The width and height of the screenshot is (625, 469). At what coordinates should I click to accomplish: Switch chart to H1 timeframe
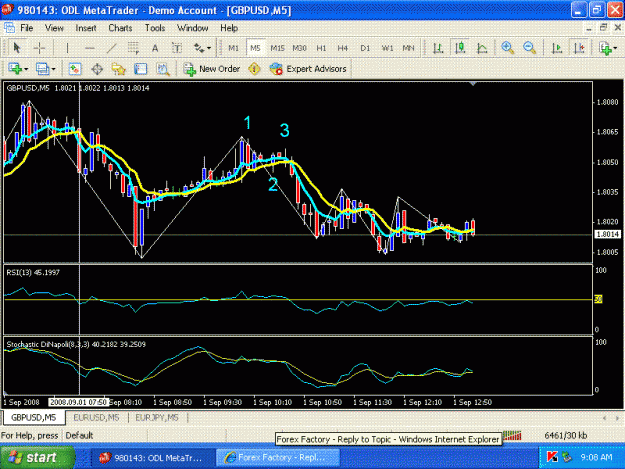coord(321,48)
